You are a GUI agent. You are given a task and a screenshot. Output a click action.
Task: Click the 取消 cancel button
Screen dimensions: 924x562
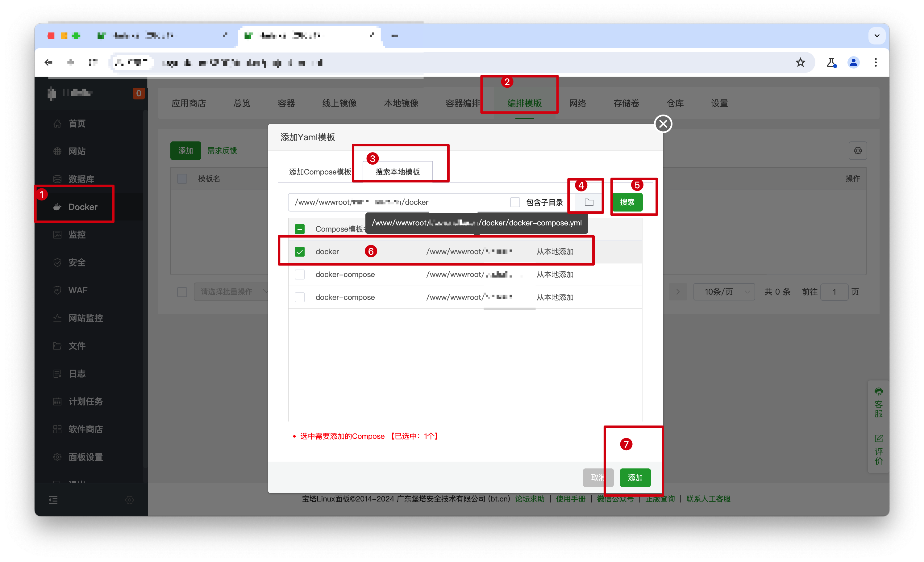point(598,477)
